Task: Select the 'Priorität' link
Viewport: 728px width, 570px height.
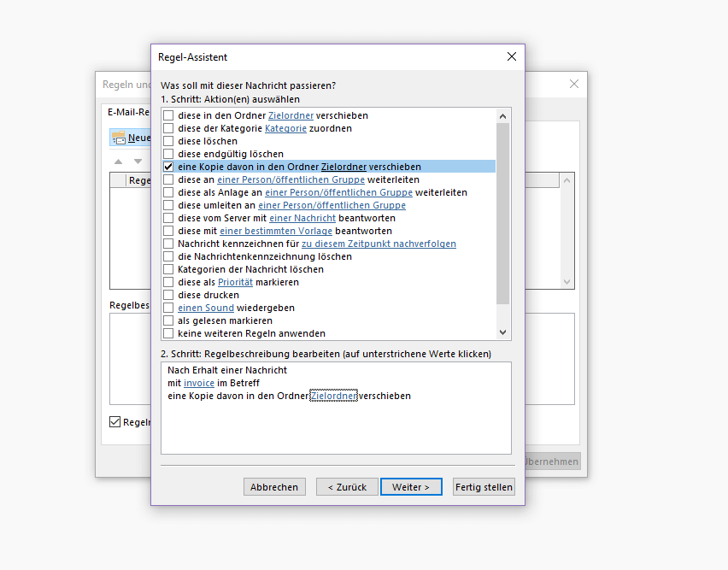Action: click(x=235, y=282)
